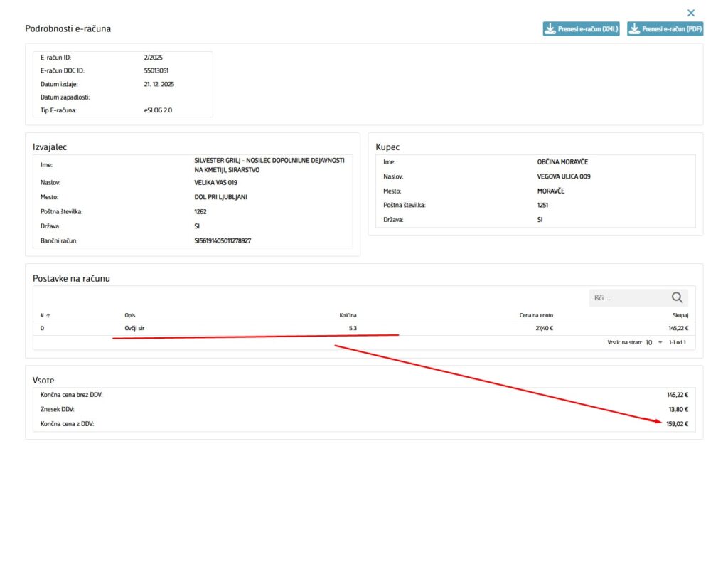Click the rows-per-page value 10

point(648,343)
